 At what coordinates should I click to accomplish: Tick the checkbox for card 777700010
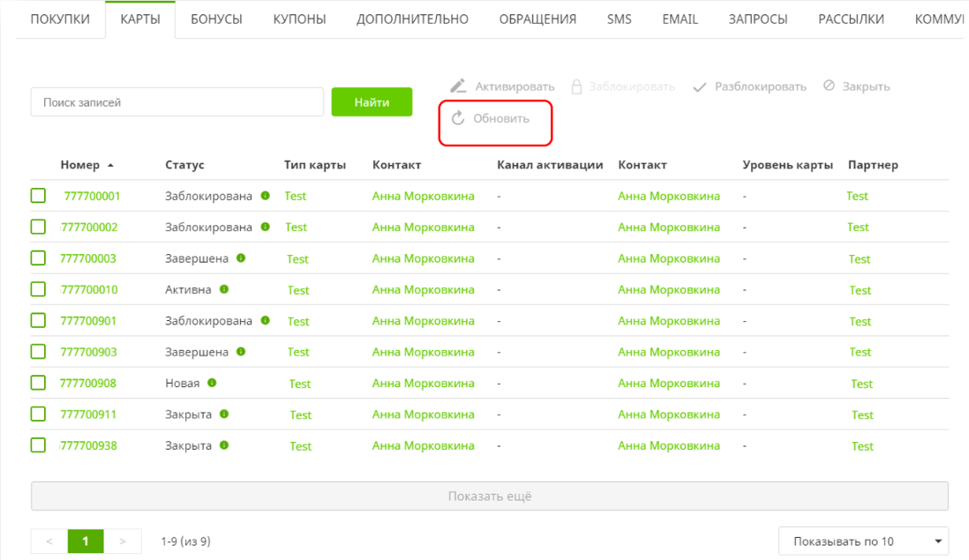[x=38, y=289]
